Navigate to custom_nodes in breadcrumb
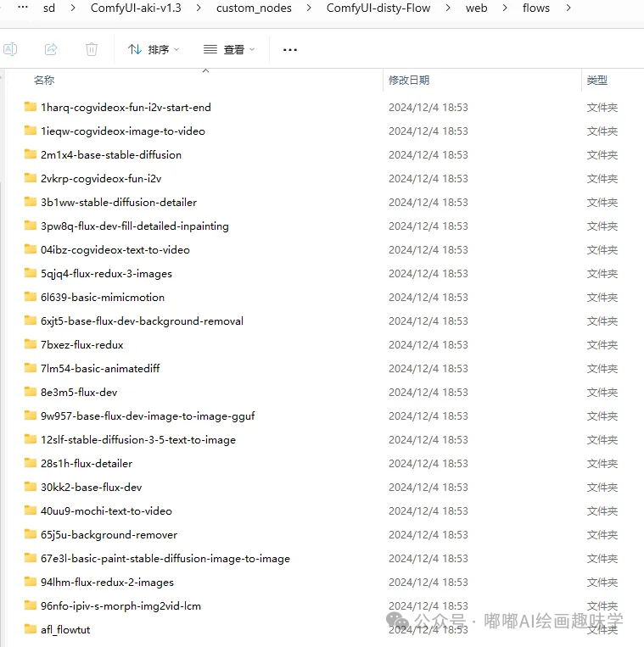This screenshot has height=647, width=644. (254, 8)
